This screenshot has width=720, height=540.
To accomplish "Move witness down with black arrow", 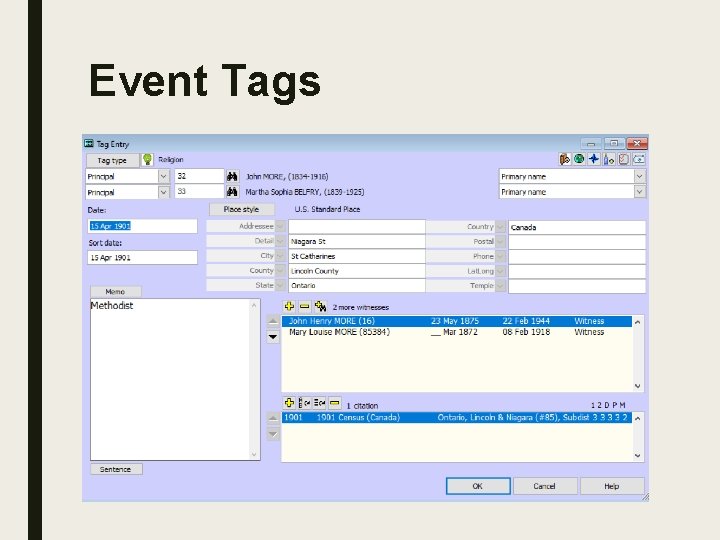I will tap(273, 337).
